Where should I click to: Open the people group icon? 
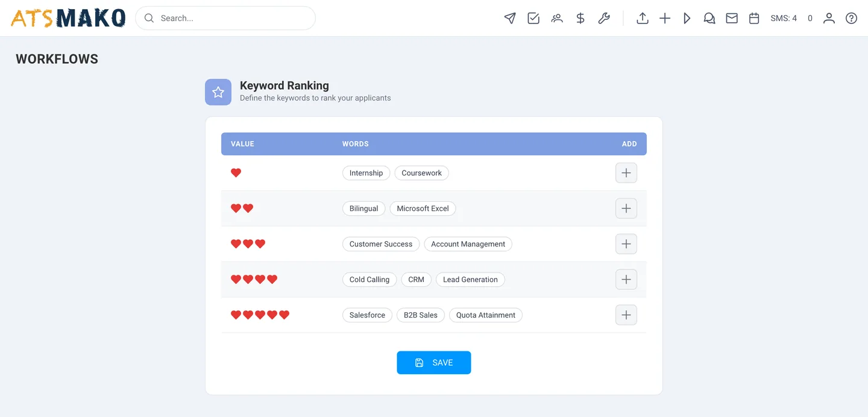pyautogui.click(x=557, y=18)
